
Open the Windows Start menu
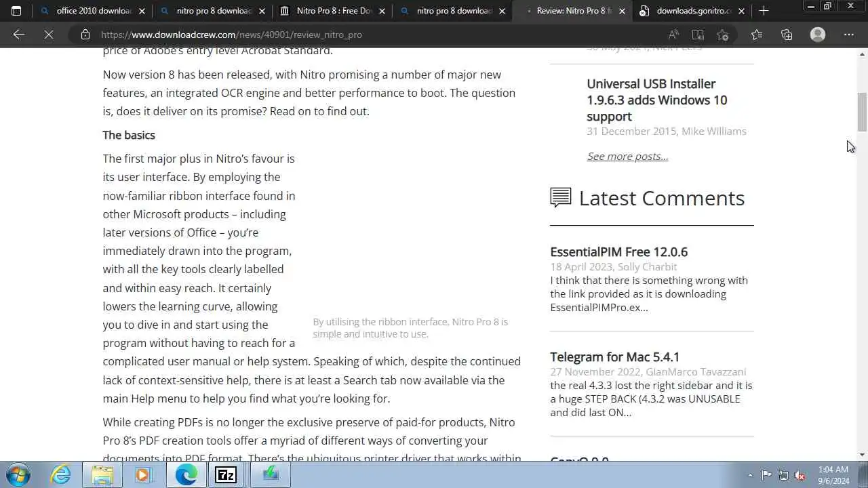18,474
